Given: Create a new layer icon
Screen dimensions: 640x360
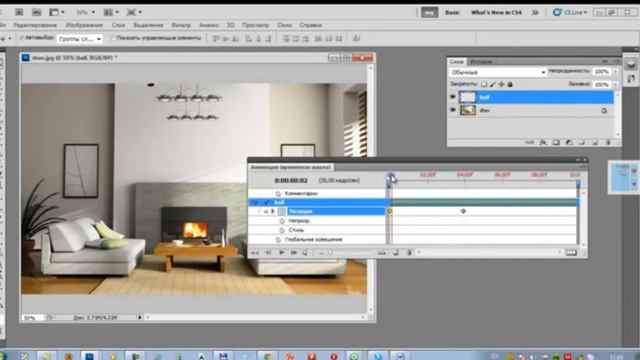Looking at the screenshot, I should pos(595,142).
